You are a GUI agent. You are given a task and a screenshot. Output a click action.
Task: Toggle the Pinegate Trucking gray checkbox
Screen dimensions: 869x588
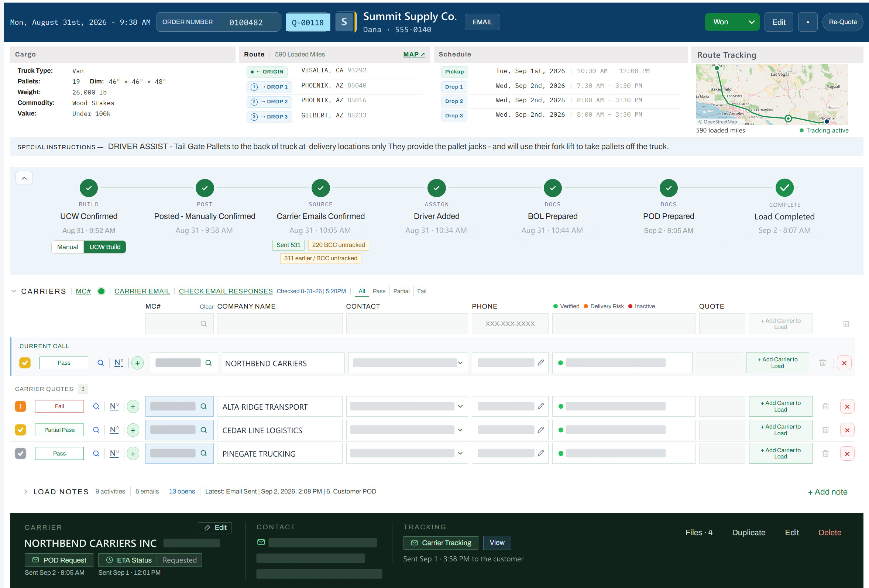point(20,453)
